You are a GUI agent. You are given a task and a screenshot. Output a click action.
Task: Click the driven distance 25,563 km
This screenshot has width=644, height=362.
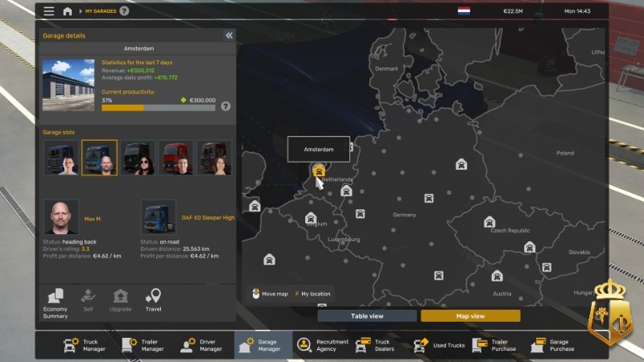pos(196,249)
